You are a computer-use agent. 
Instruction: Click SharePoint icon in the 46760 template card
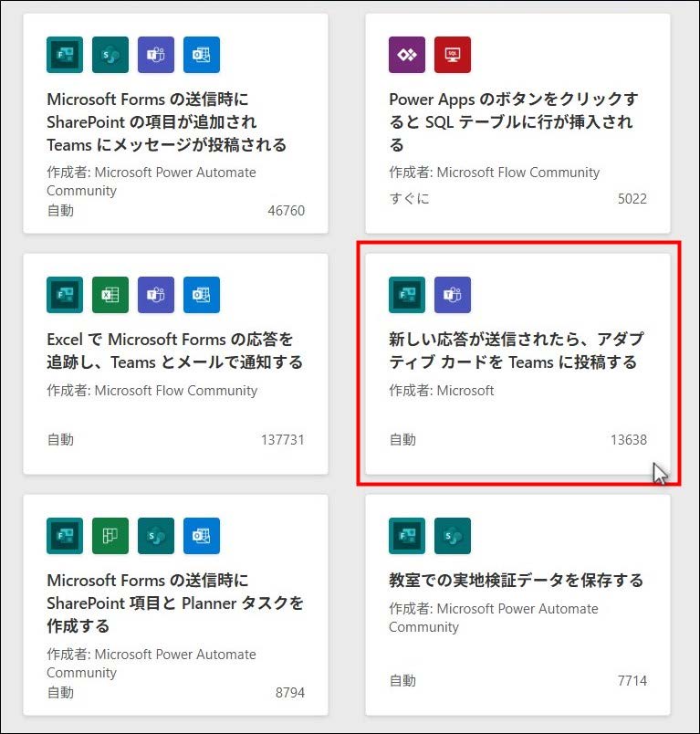110,55
